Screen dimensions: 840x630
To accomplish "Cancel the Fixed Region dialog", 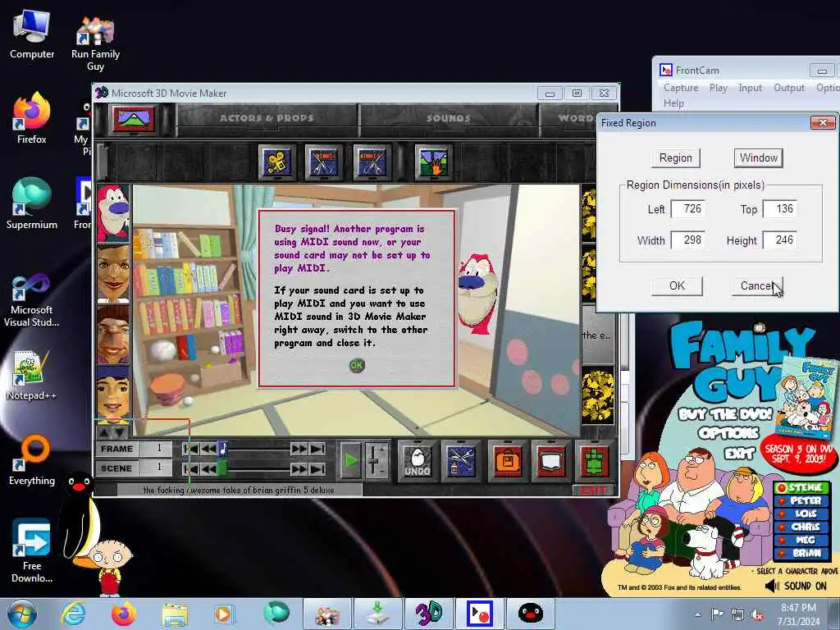I will [x=757, y=285].
